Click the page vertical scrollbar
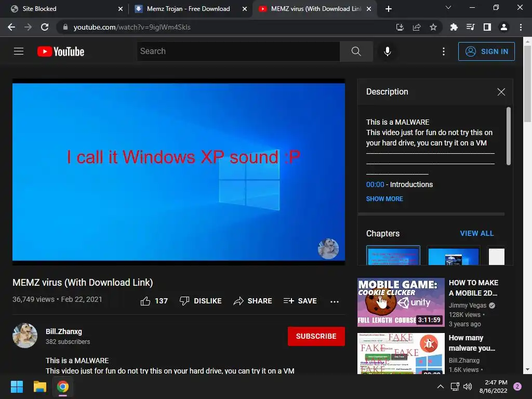This screenshot has width=532, height=399. click(527, 84)
